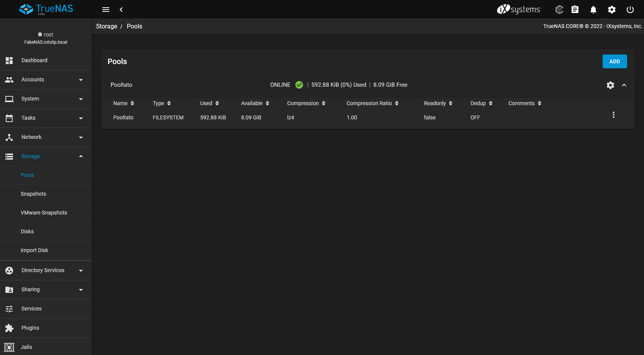Open the top bar settings gear
Viewport: 644px width, 355px height.
tap(611, 10)
